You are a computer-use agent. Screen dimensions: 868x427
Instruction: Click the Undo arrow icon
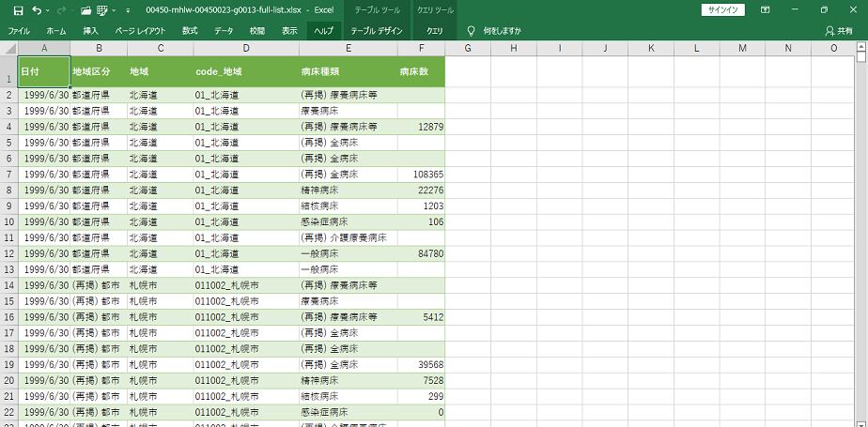37,10
